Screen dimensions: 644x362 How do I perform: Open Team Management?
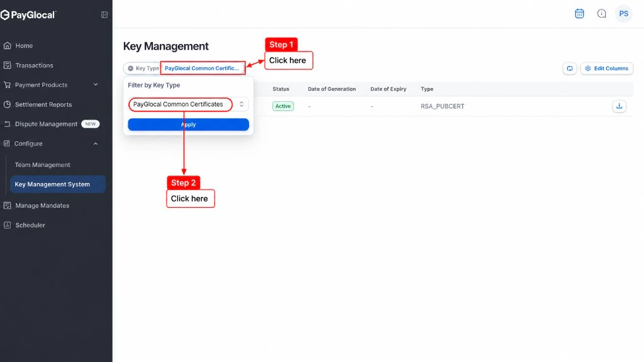tap(42, 165)
